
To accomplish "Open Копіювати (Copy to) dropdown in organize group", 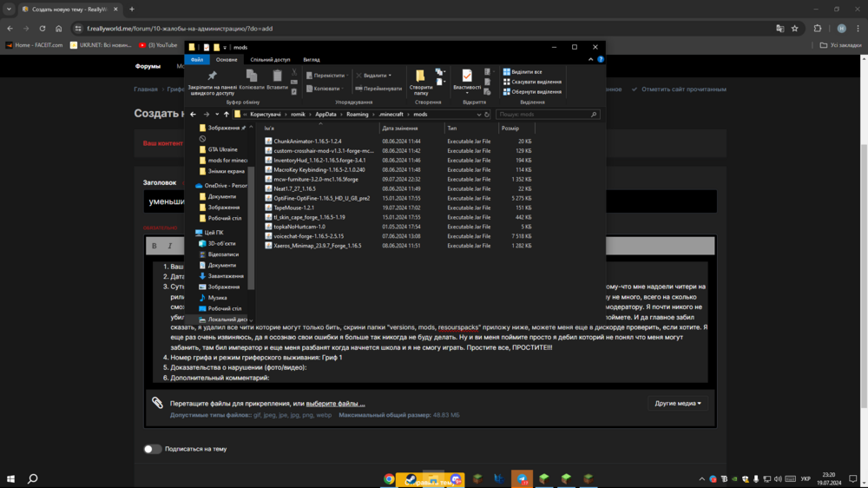I will [x=325, y=89].
